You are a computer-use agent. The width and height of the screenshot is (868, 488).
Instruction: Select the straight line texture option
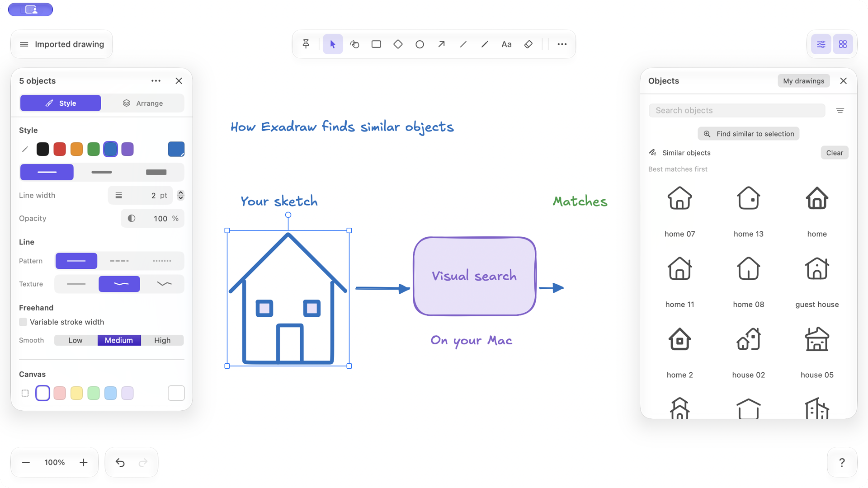pos(76,284)
